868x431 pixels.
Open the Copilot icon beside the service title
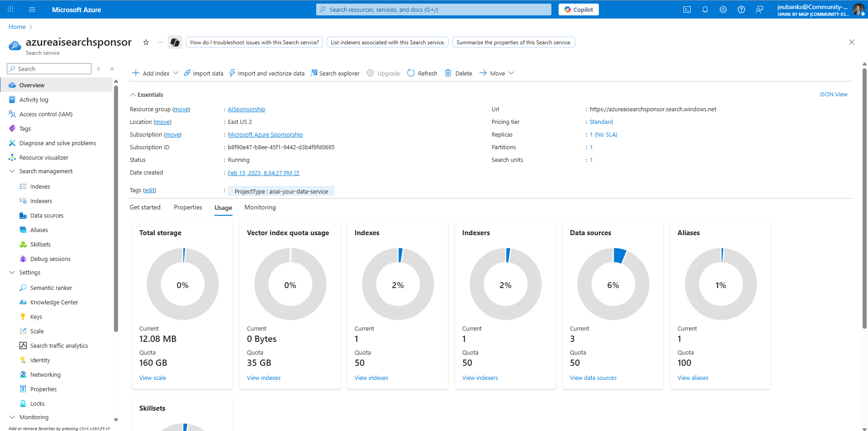click(x=175, y=42)
